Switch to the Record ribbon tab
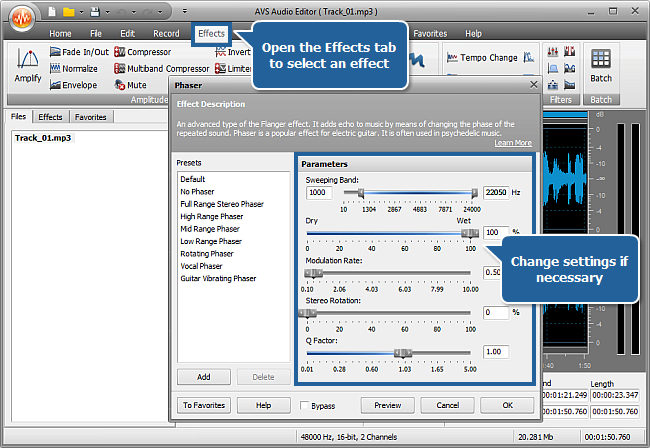Screen dimensions: 650x448 (166, 34)
